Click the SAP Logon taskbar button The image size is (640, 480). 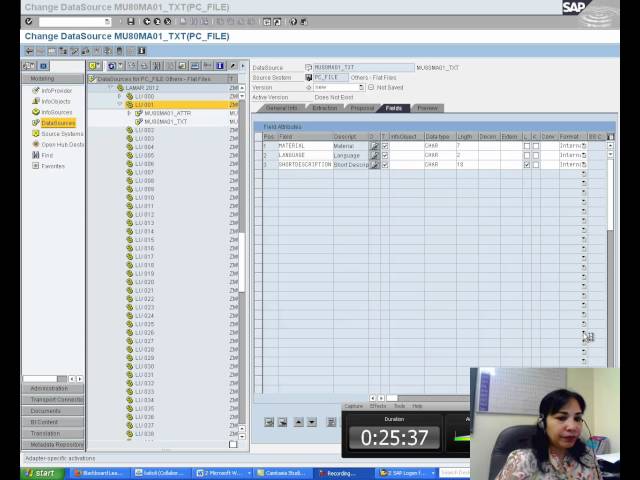(x=407, y=473)
